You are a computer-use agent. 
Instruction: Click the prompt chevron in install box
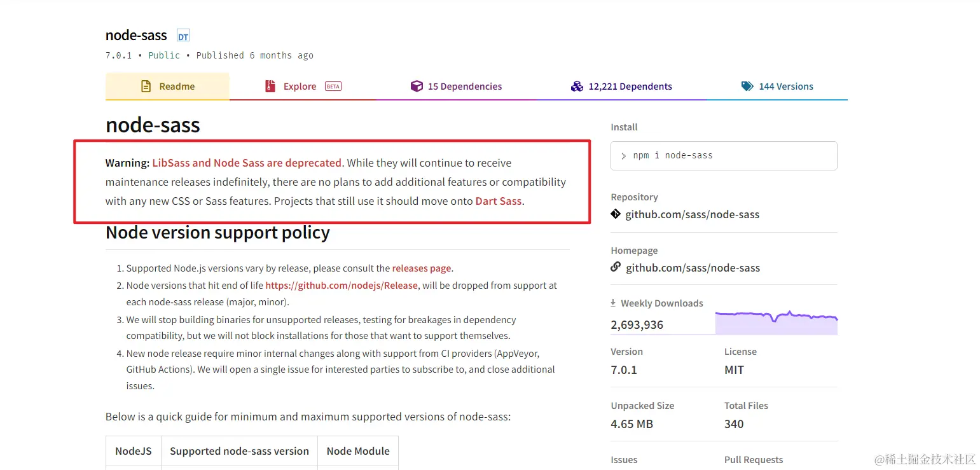(624, 156)
